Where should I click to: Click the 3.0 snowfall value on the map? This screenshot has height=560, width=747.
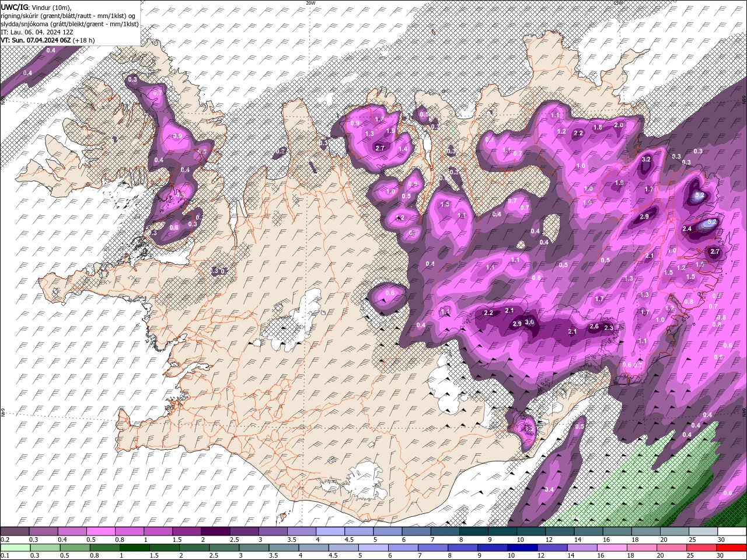click(x=529, y=322)
